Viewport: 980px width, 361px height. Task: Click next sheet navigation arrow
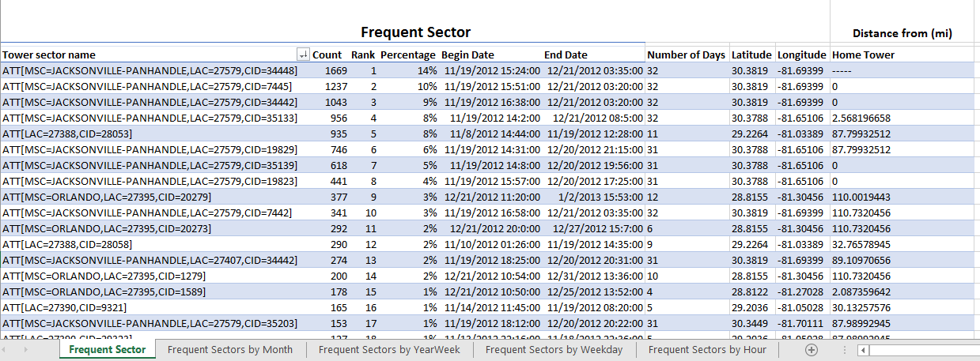[x=26, y=350]
